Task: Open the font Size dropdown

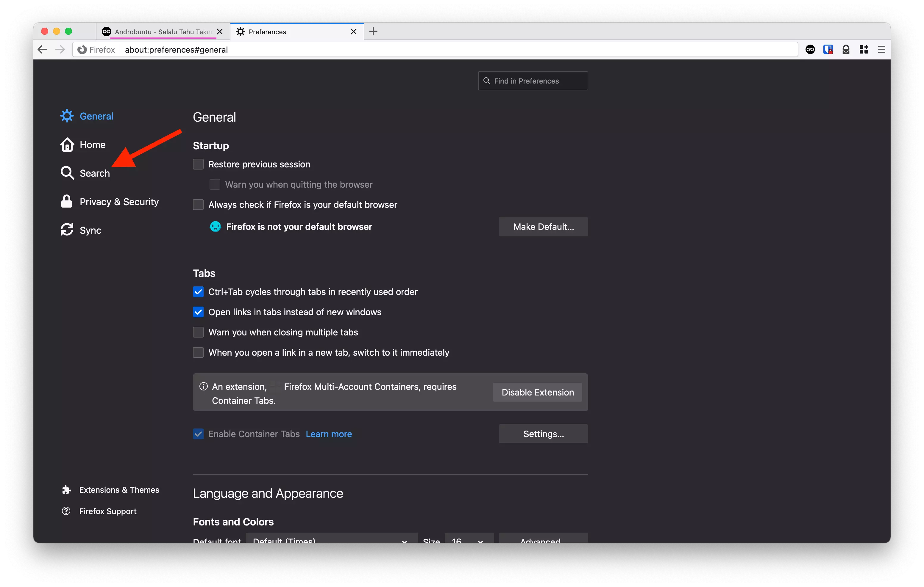Action: point(469,541)
